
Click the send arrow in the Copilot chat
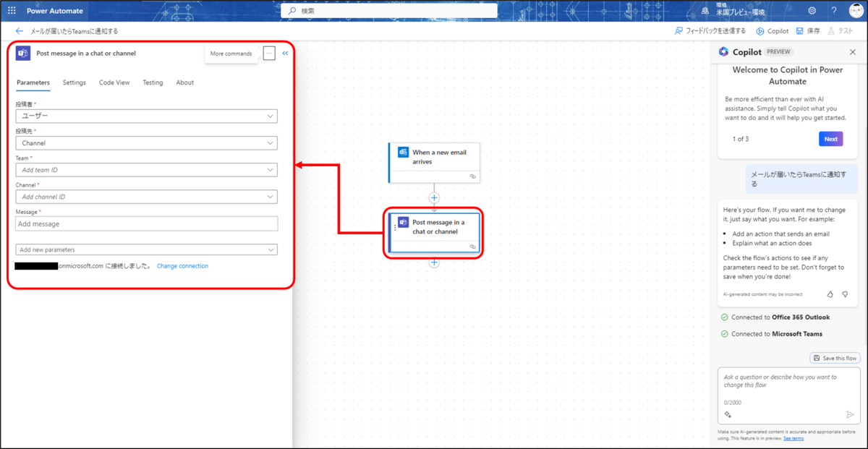850,414
